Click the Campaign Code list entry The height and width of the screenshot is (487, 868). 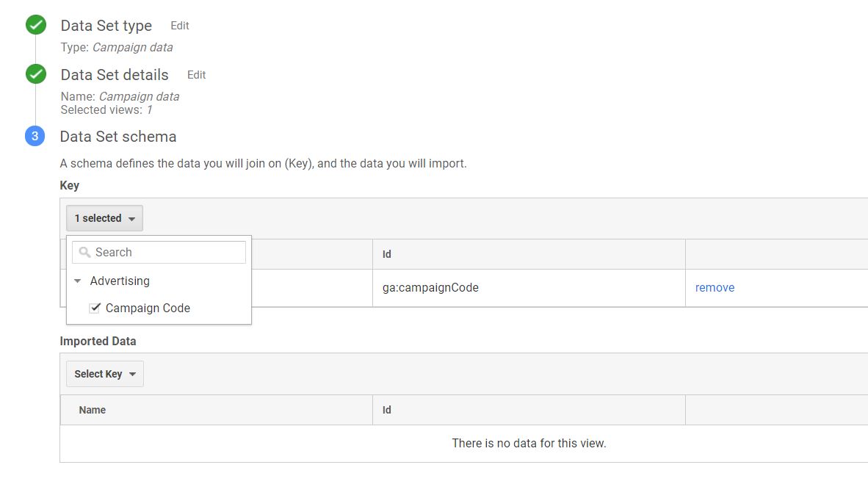point(150,308)
